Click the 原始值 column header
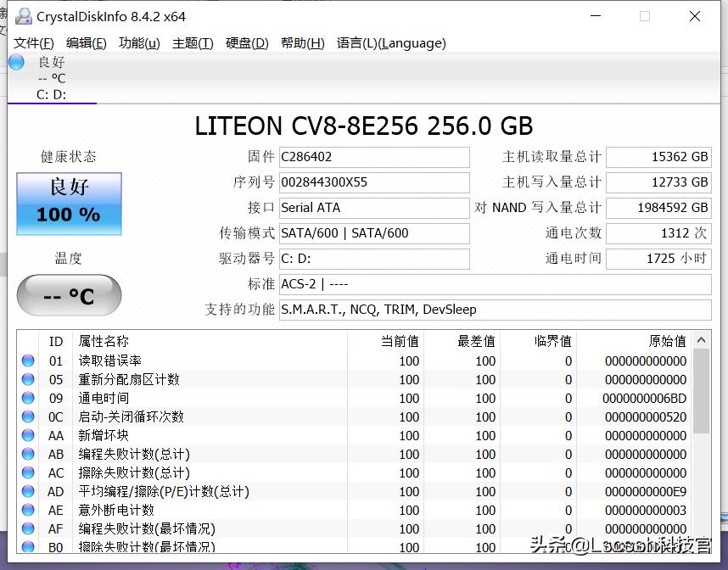 point(667,341)
